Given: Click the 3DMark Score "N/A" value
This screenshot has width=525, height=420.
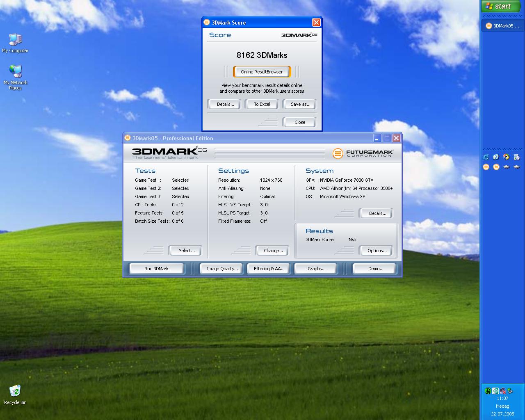Looking at the screenshot, I should (352, 240).
